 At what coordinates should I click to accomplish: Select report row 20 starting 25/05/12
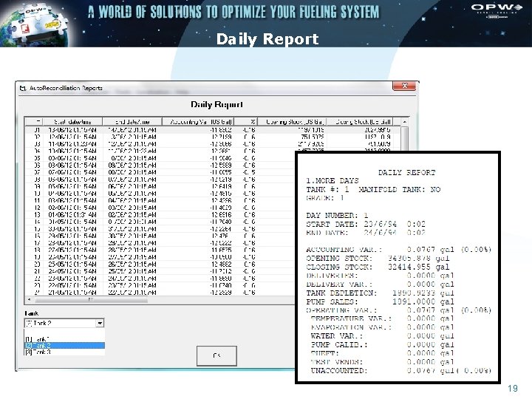[x=160, y=264]
